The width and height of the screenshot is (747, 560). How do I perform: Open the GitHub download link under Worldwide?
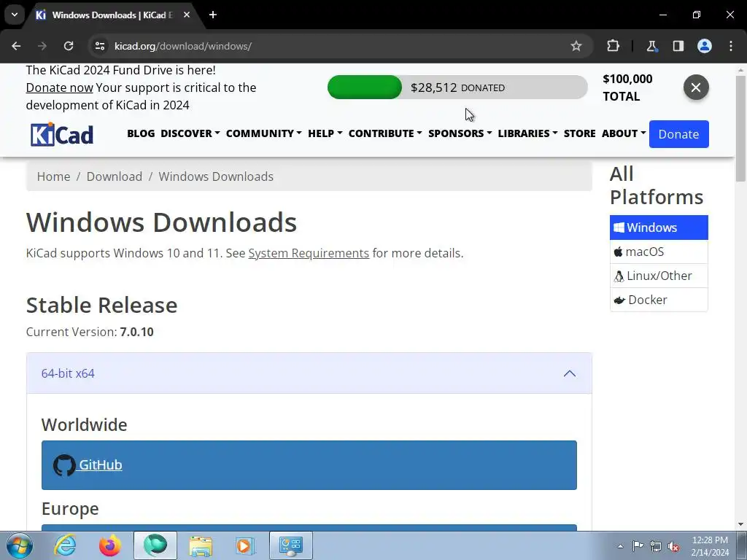pyautogui.click(x=101, y=464)
